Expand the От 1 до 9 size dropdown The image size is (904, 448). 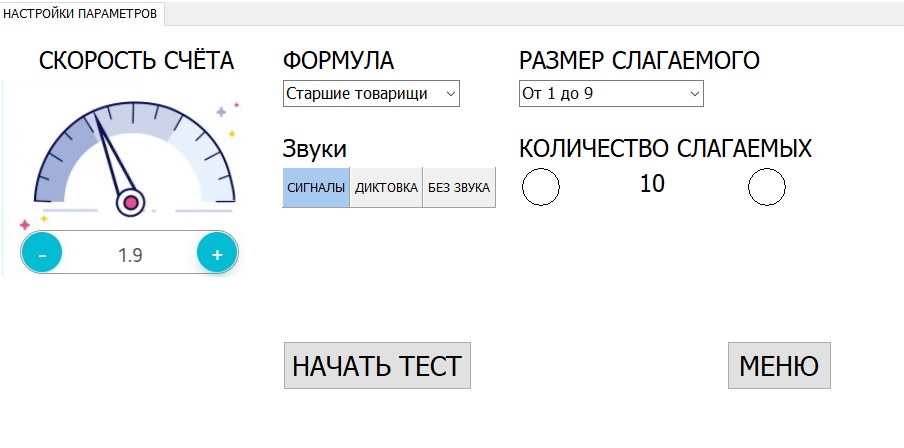click(x=611, y=94)
